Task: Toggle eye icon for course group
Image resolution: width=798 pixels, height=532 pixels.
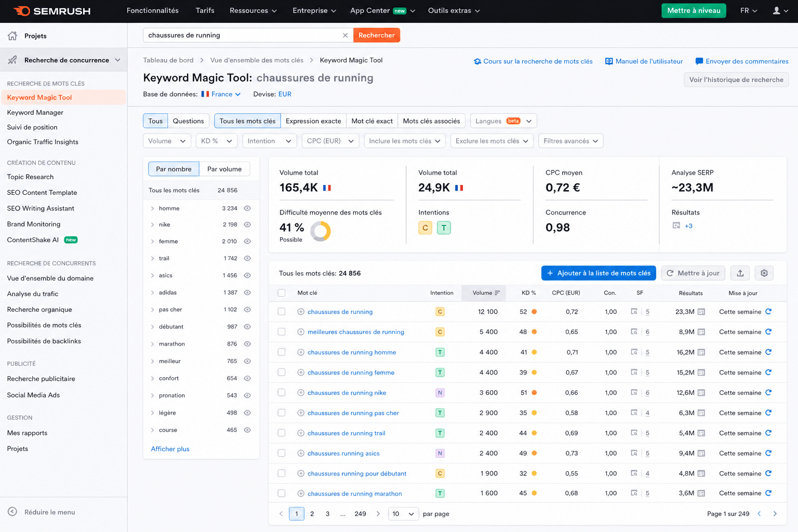Action: click(x=248, y=430)
